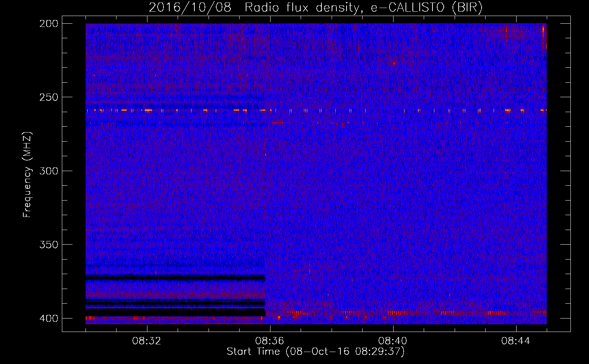Image resolution: width=589 pixels, height=364 pixels.
Task: Click the 400 frequency tick label
Action: [x=48, y=318]
